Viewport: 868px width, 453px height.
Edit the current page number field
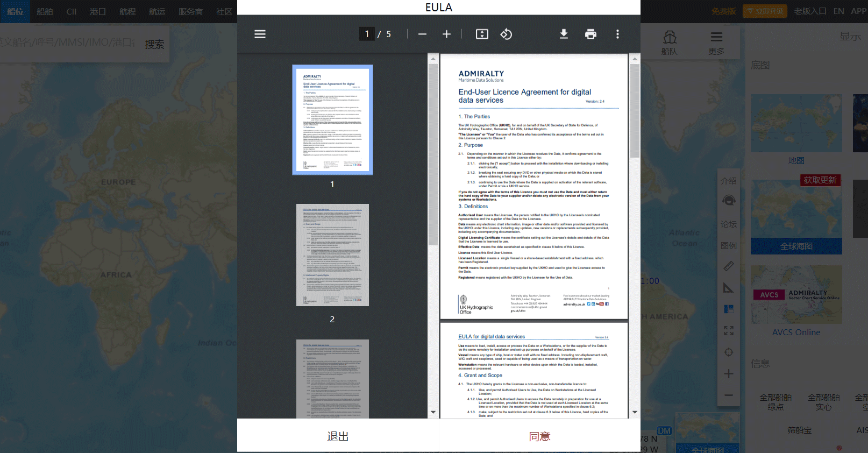(x=367, y=34)
